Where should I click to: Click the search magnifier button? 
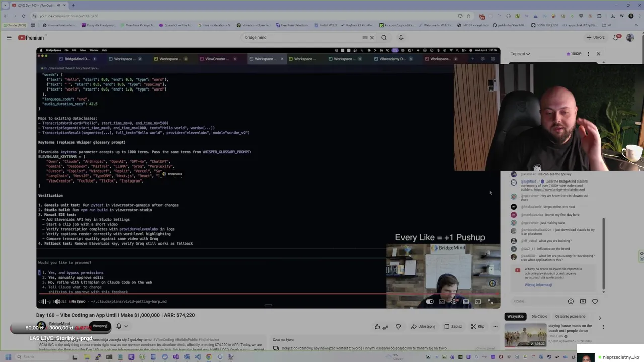coord(384,38)
